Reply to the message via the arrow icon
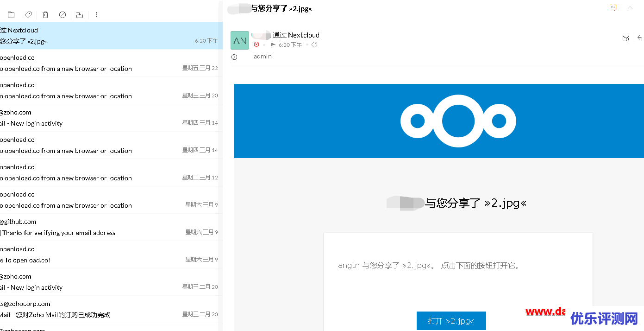 click(640, 38)
